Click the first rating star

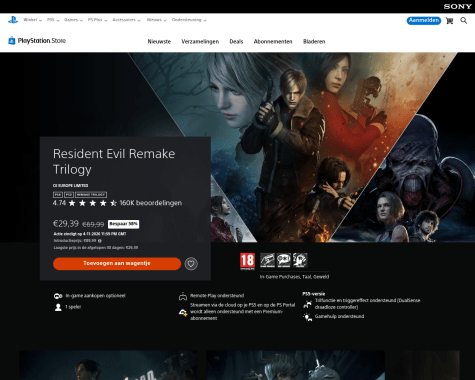click(72, 203)
